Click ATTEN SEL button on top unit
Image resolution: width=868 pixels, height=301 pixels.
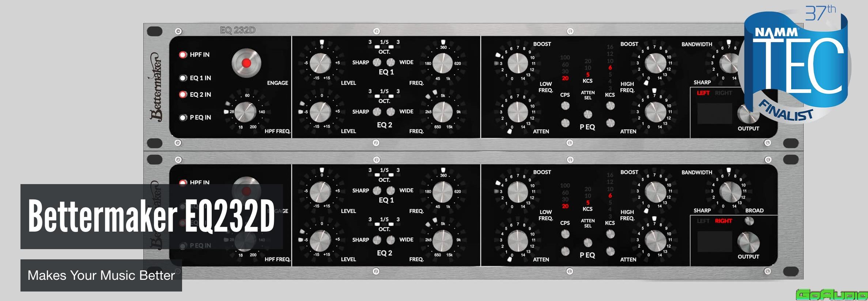pos(588,114)
